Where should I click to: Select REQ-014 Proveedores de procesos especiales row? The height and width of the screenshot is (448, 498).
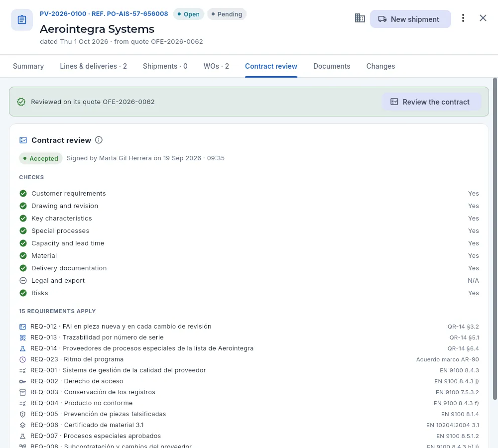(249, 348)
